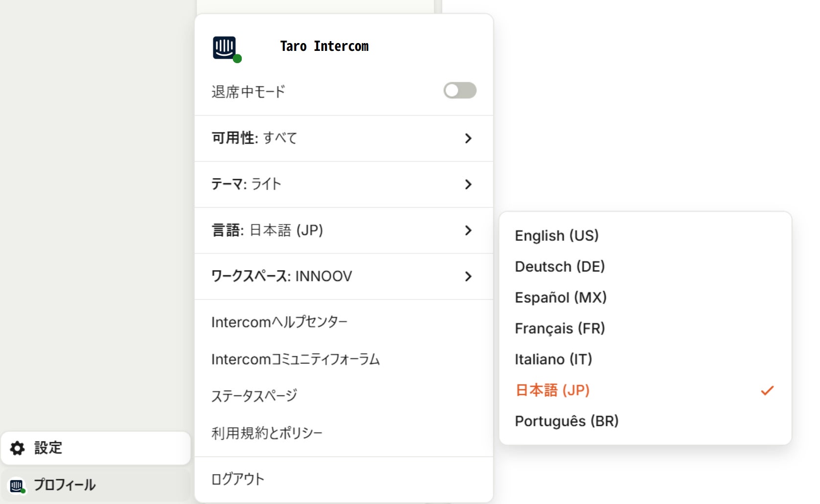
Task: Choose Português (BR) language
Action: (x=567, y=421)
